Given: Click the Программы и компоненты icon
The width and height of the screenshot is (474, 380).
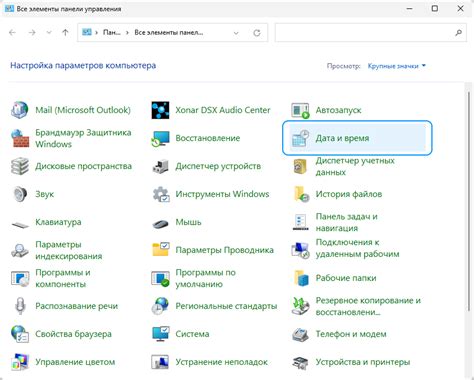Looking at the screenshot, I should pos(20,278).
